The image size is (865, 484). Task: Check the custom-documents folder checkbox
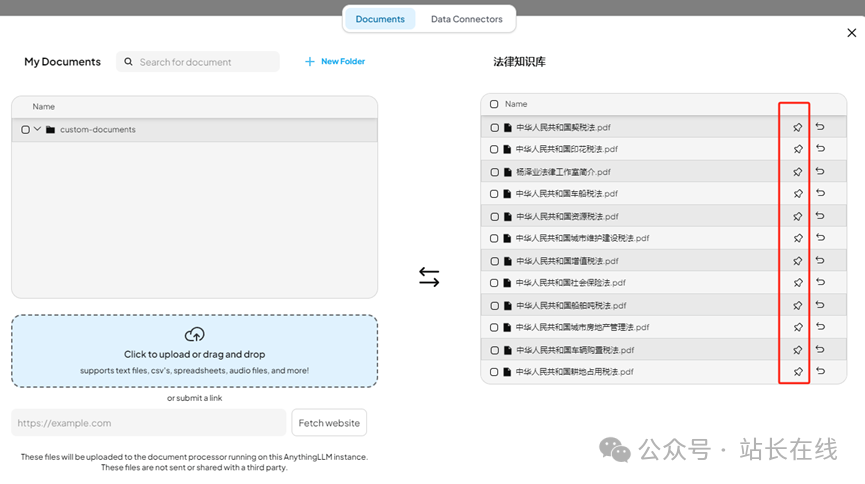click(x=25, y=130)
